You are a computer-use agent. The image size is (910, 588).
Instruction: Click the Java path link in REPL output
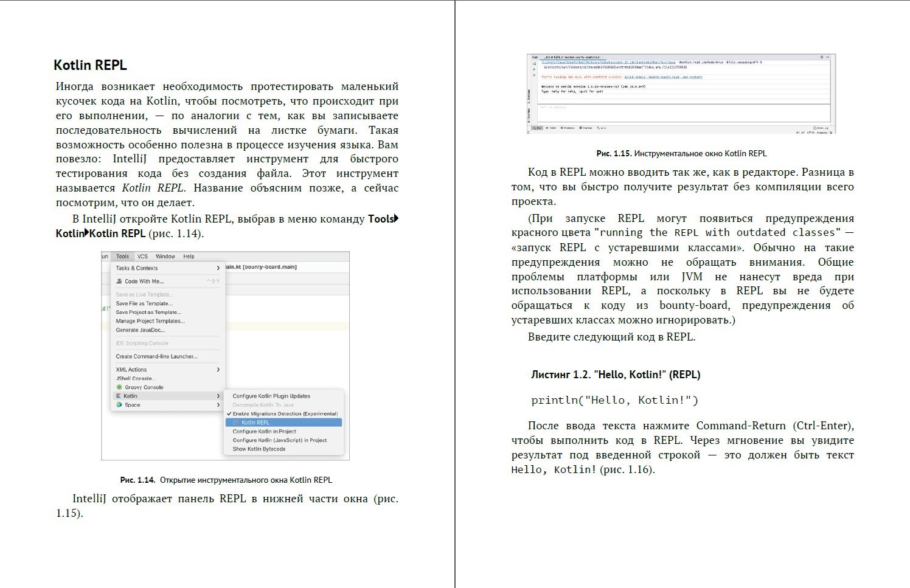(608, 62)
